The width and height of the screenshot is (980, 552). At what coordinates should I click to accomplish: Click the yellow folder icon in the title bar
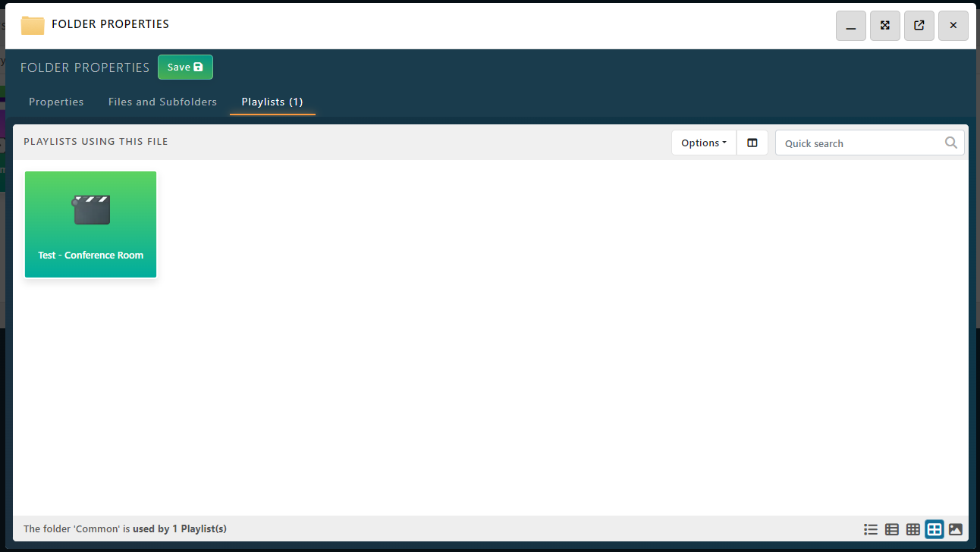click(33, 25)
